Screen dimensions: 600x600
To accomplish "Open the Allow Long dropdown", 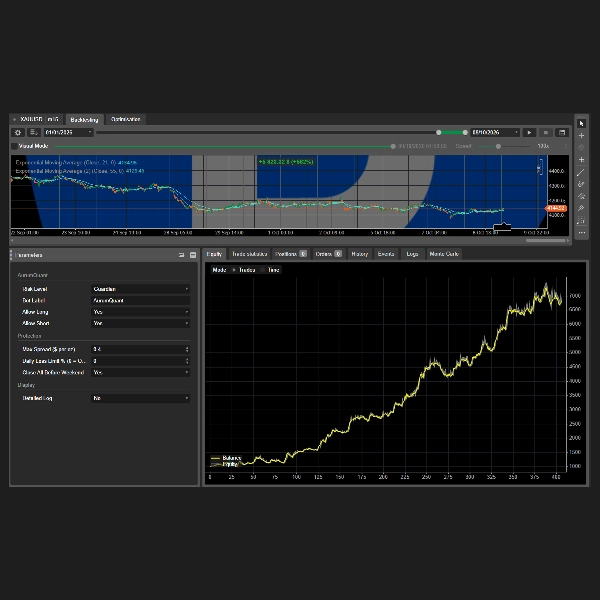I will 140,312.
